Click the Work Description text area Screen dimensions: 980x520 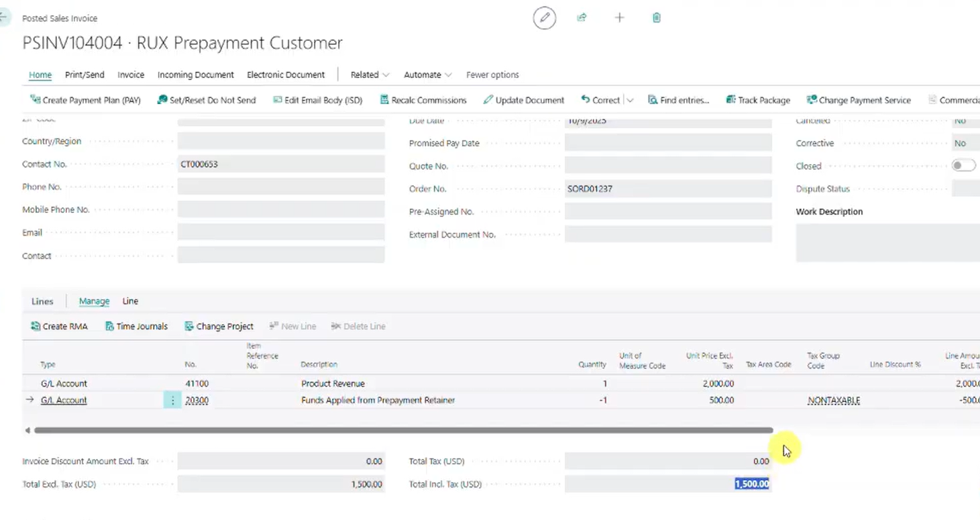tap(887, 243)
